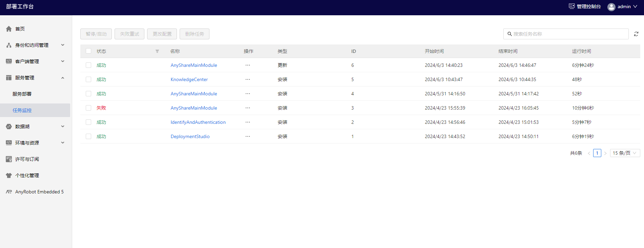Click the home icon beside 首页
The image size is (644, 248).
click(x=9, y=29)
